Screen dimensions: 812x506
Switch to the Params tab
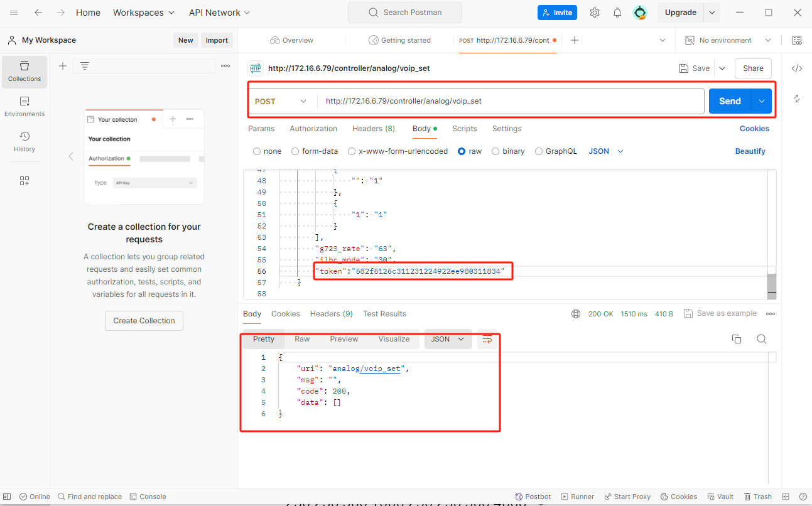[x=261, y=129]
